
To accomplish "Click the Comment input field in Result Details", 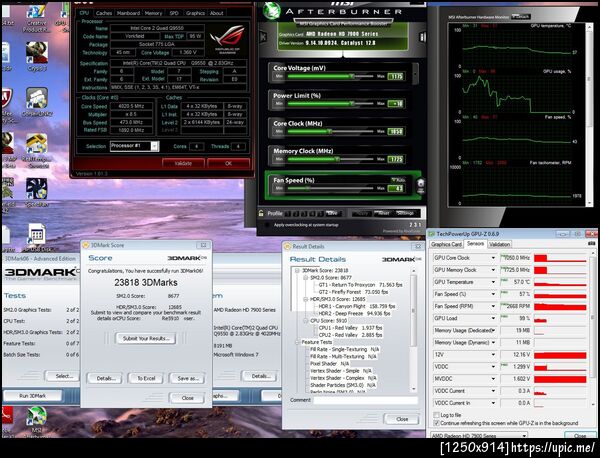I will [365, 400].
